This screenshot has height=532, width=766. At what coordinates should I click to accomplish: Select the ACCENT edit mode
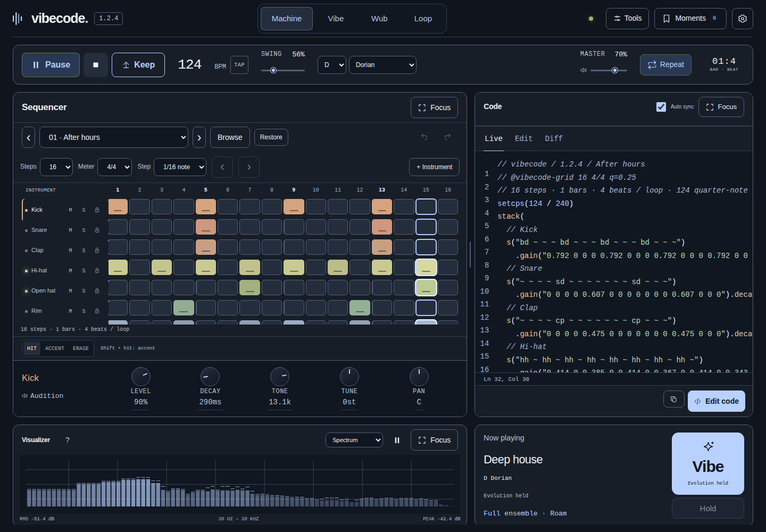[55, 348]
